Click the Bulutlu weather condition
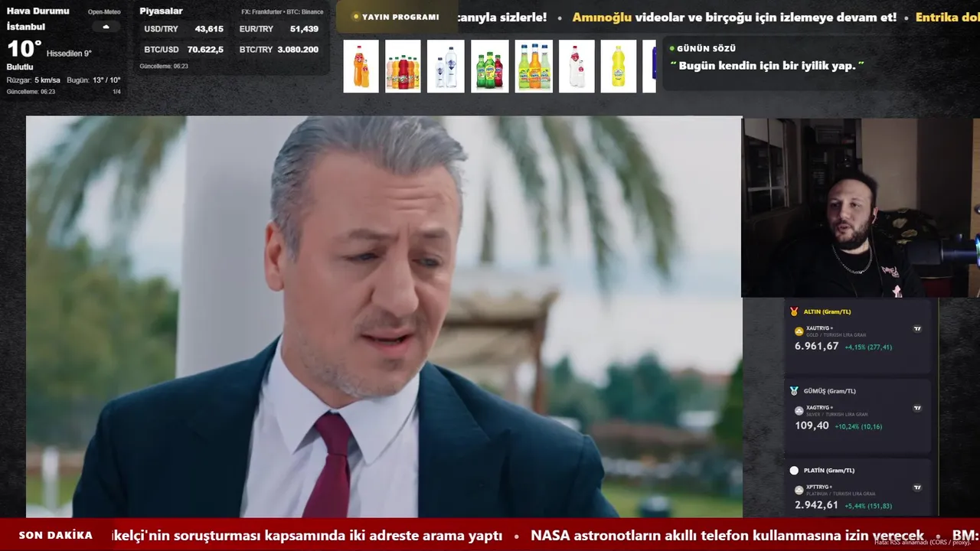Viewport: 980px width, 551px height. click(20, 67)
